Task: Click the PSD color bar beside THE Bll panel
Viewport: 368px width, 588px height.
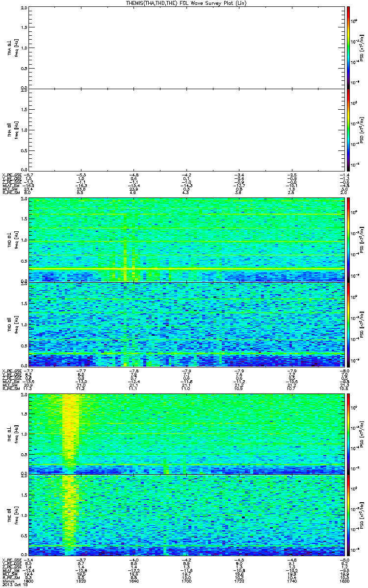Action: [348, 515]
